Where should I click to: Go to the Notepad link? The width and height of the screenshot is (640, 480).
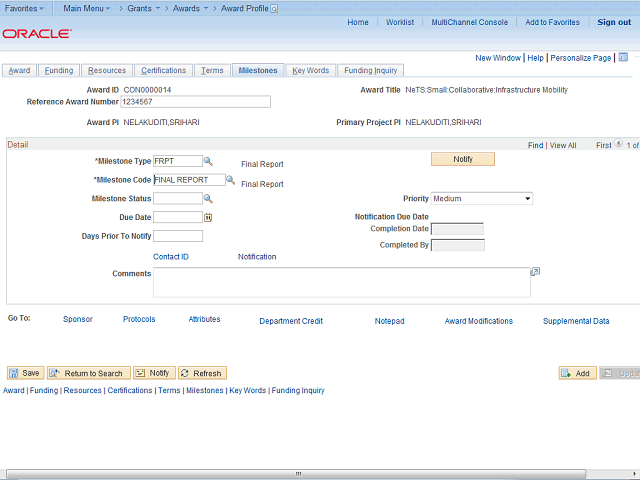pyautogui.click(x=389, y=321)
